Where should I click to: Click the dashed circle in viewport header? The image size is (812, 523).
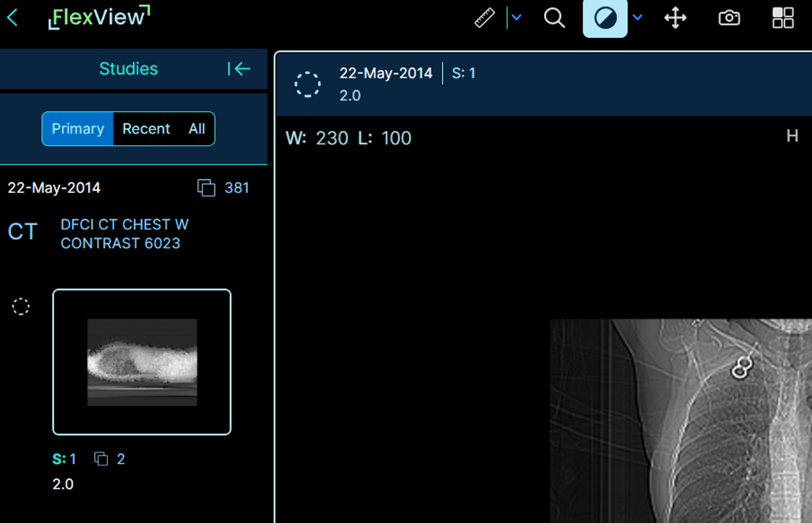308,84
